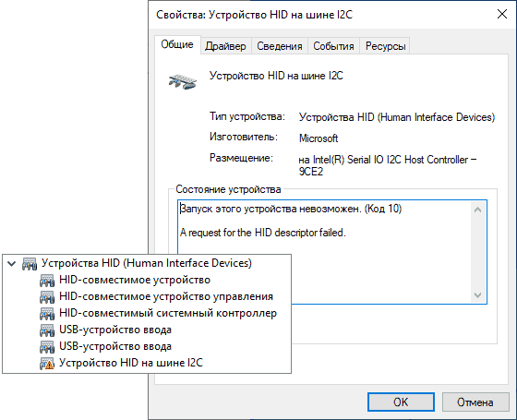Go to the События tab
The width and height of the screenshot is (517, 420).
(x=333, y=46)
